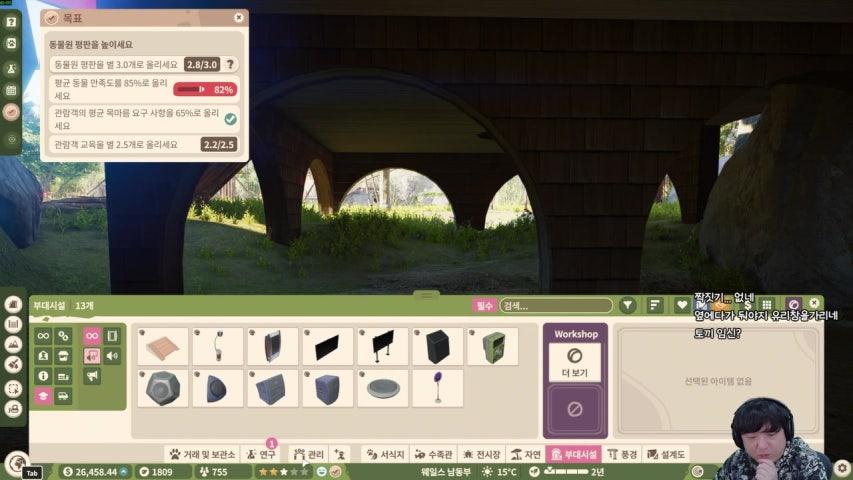Open the 서식지 habitat tab
This screenshot has width=853, height=480.
[386, 454]
